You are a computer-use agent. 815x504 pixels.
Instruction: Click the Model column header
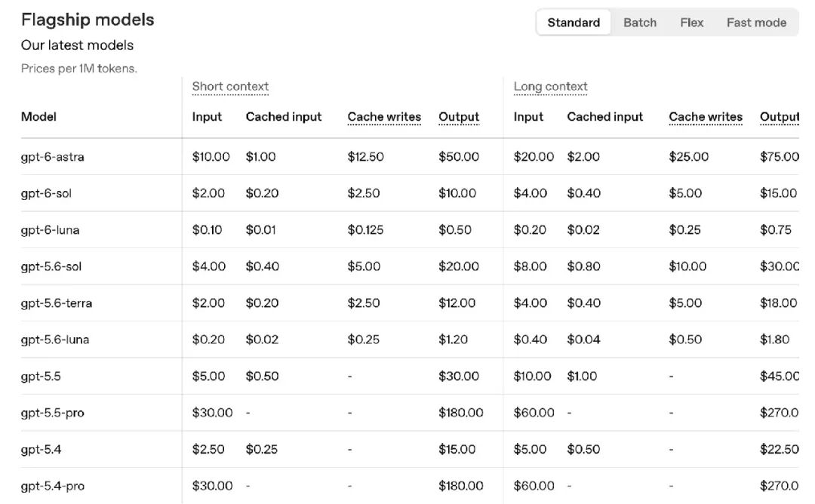[38, 116]
